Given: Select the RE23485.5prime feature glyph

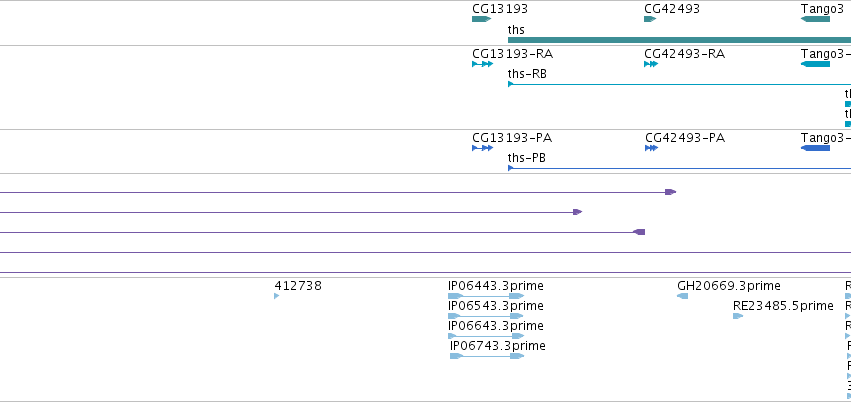Looking at the screenshot, I should coord(738,316).
